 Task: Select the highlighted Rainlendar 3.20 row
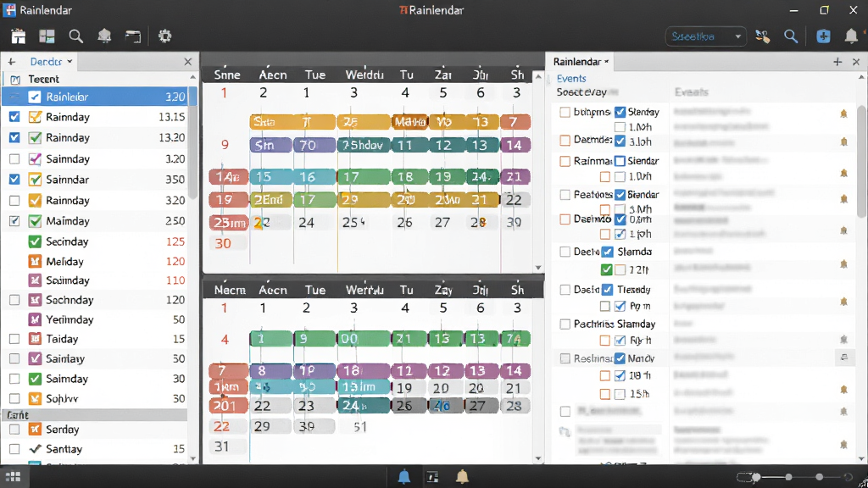(x=99, y=97)
